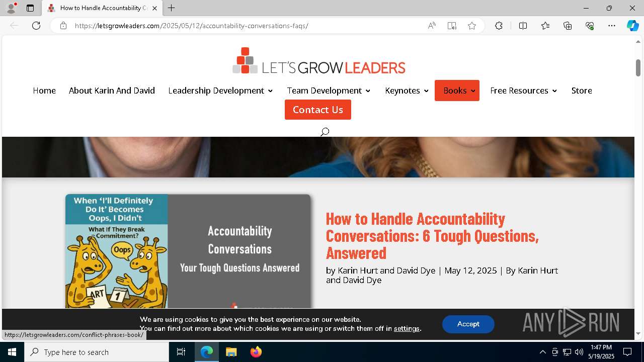
Task: Click the search magnifier icon below Contact Us
Action: (325, 132)
